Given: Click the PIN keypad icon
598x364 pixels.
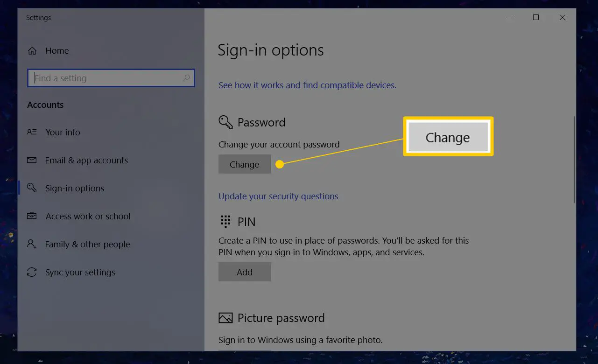Looking at the screenshot, I should 226,222.
